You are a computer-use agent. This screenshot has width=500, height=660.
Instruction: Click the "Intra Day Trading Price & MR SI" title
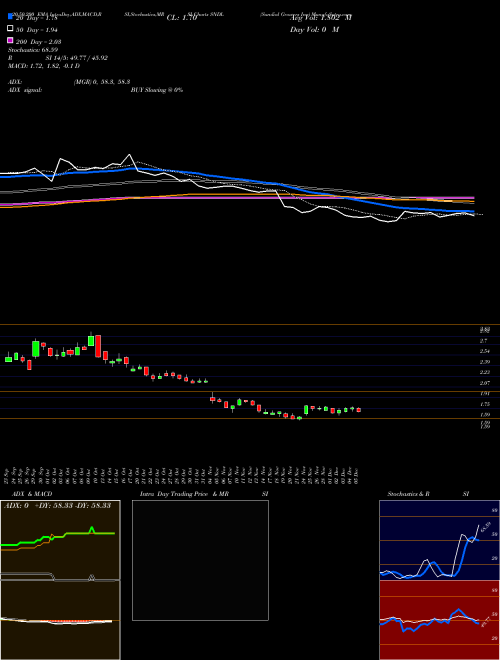(x=204, y=494)
